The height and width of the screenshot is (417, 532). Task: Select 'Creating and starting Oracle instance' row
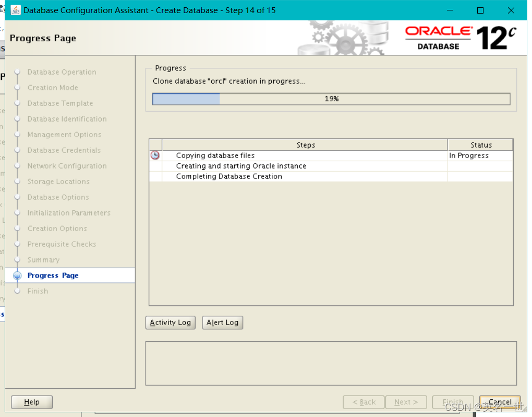pos(331,166)
